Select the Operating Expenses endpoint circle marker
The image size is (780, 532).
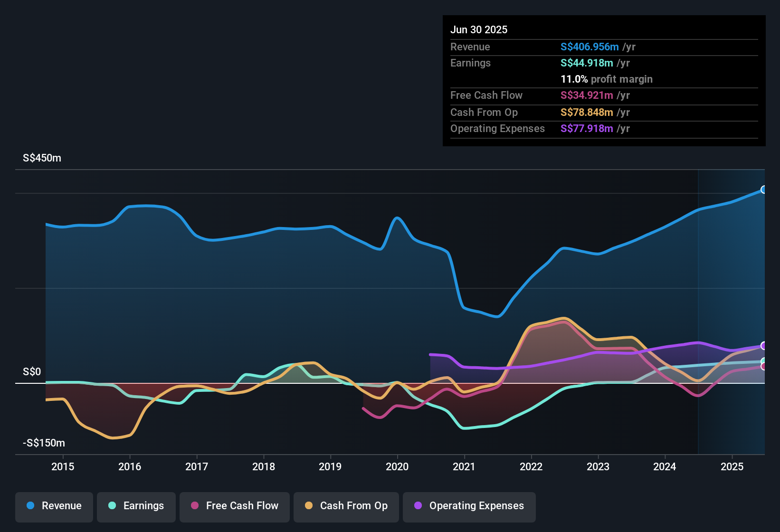764,346
